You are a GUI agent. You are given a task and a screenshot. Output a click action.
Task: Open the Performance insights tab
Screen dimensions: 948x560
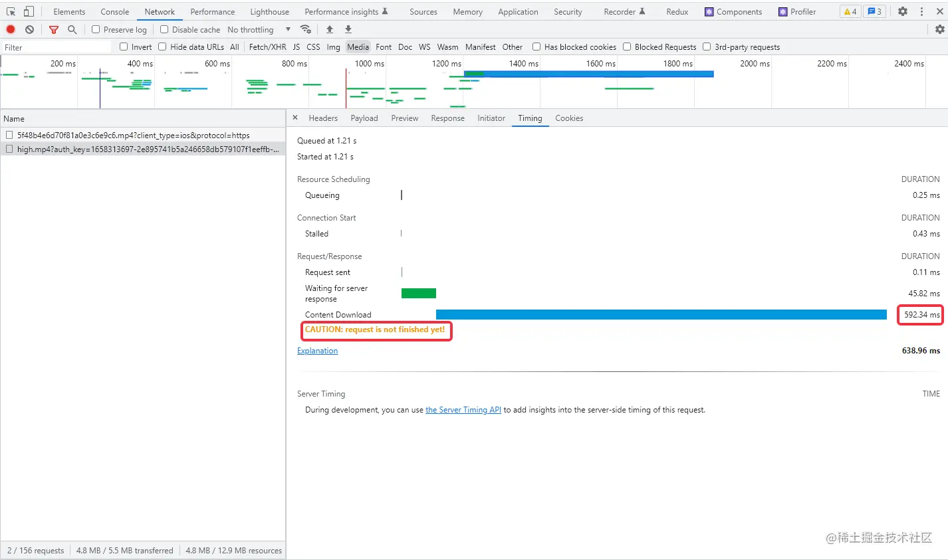[346, 11]
